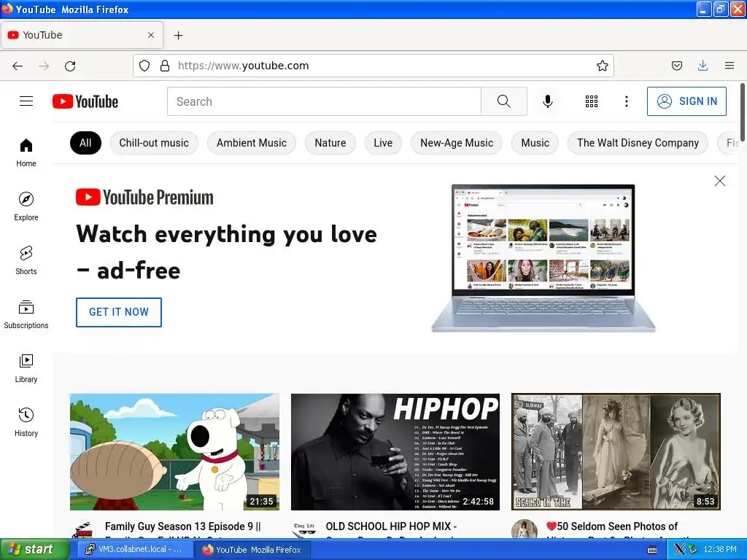Screen dimensions: 747x560
Task: Click the search magnifier button
Action: 503,101
